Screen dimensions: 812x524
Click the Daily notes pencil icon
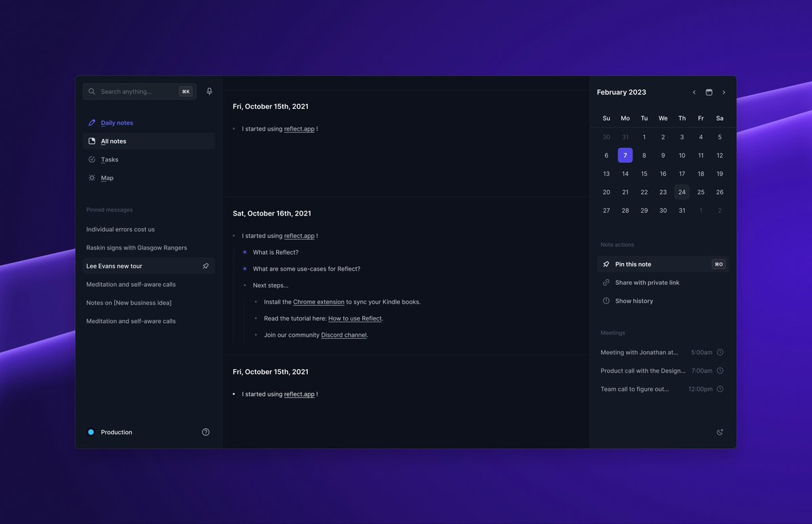click(92, 123)
